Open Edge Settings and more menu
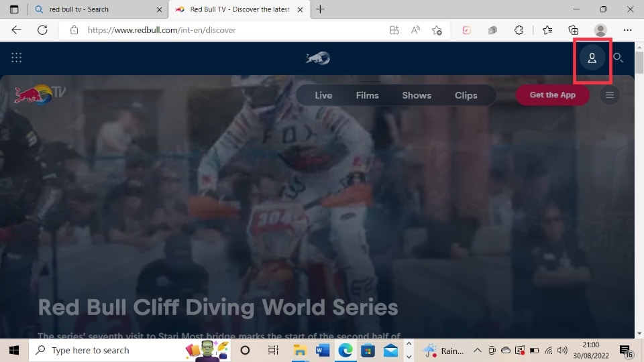The image size is (644, 362). coord(628,30)
